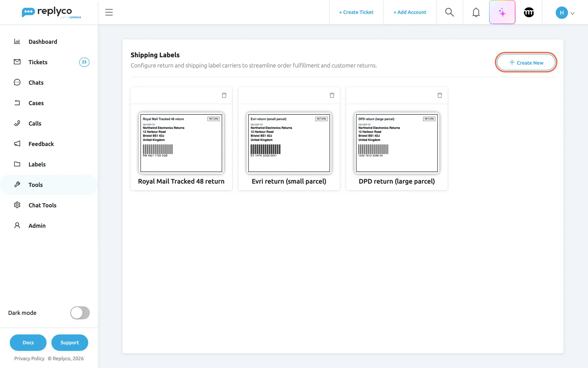The image size is (588, 368).
Task: Click the Tickets envelope icon
Action: (17, 62)
